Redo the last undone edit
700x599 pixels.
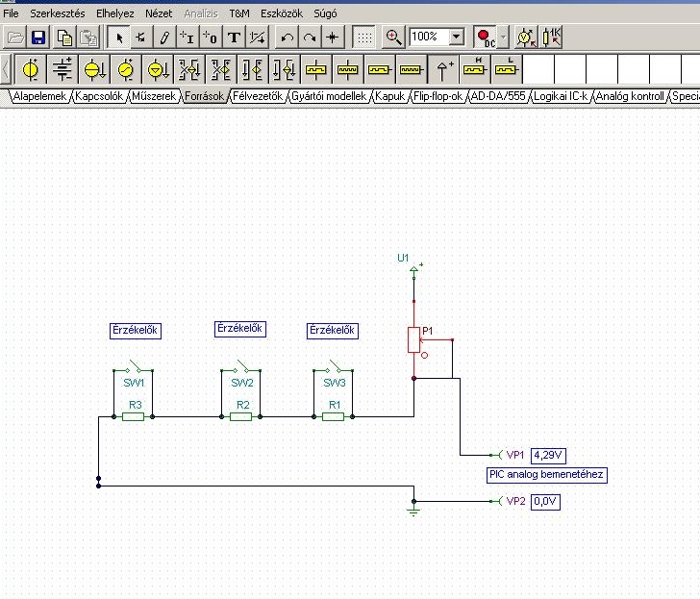tap(310, 37)
